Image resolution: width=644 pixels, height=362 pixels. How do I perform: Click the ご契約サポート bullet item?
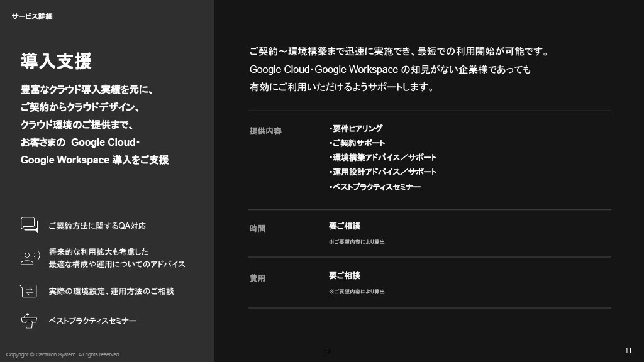[357, 143]
